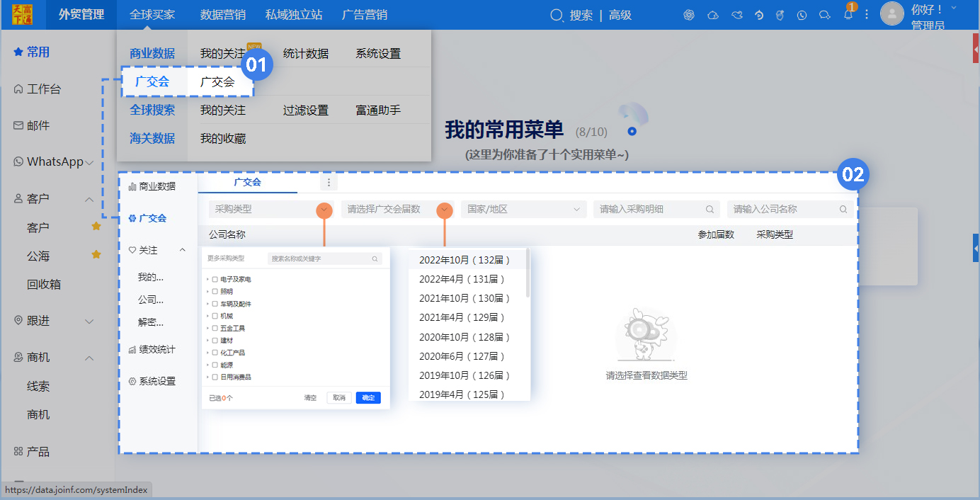
Task: Click the 取消 button
Action: tap(339, 398)
